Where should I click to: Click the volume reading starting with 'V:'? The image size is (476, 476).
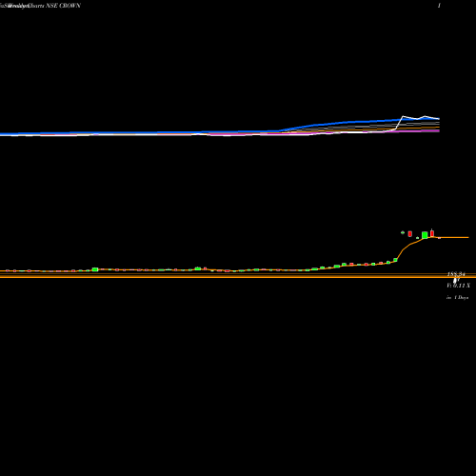[x=458, y=286]
